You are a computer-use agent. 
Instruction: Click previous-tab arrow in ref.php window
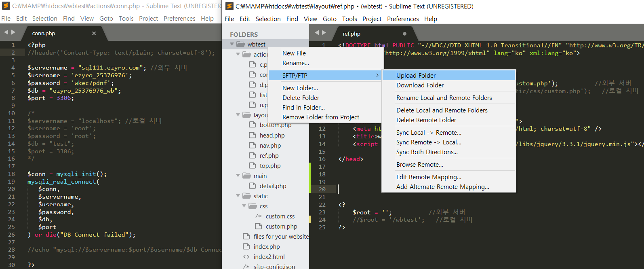(317, 33)
